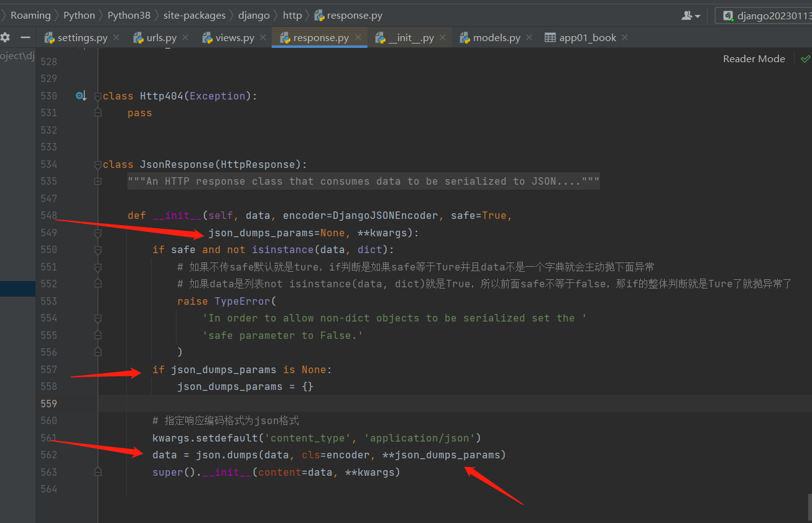Close the views.py tab
The width and height of the screenshot is (812, 523).
262,38
